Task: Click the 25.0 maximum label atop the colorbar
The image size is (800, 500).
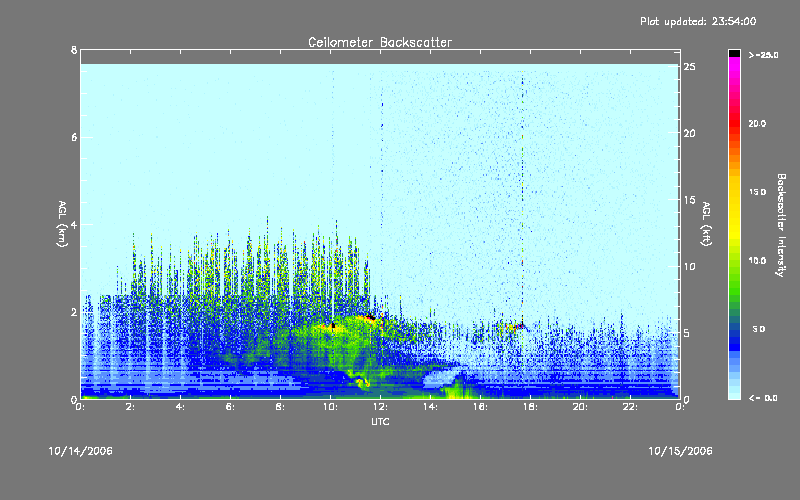Action: pos(763,55)
